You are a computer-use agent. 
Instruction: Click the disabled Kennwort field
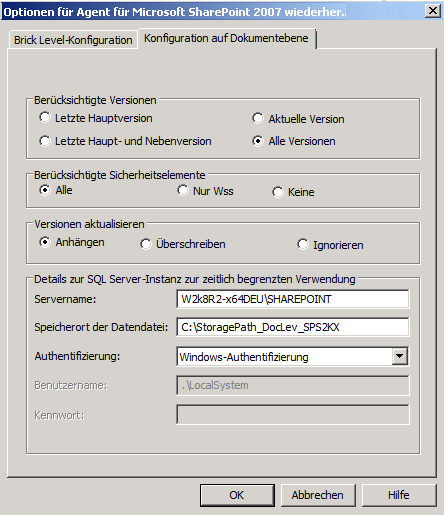click(x=293, y=414)
